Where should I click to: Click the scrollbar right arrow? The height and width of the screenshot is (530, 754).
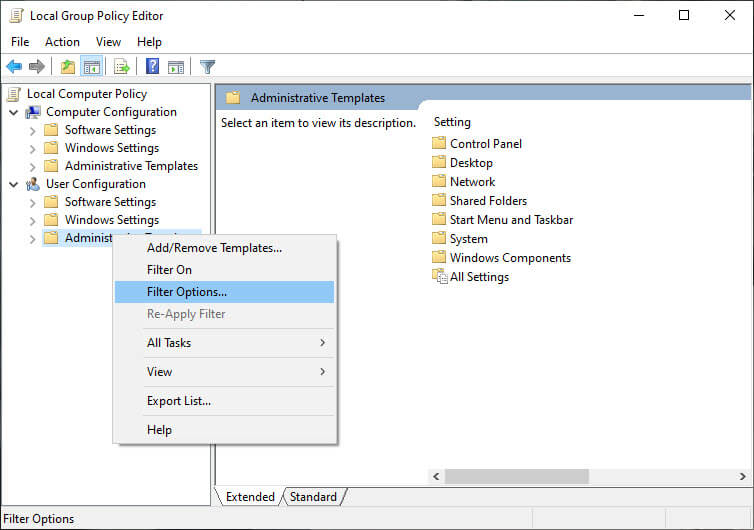click(x=742, y=477)
